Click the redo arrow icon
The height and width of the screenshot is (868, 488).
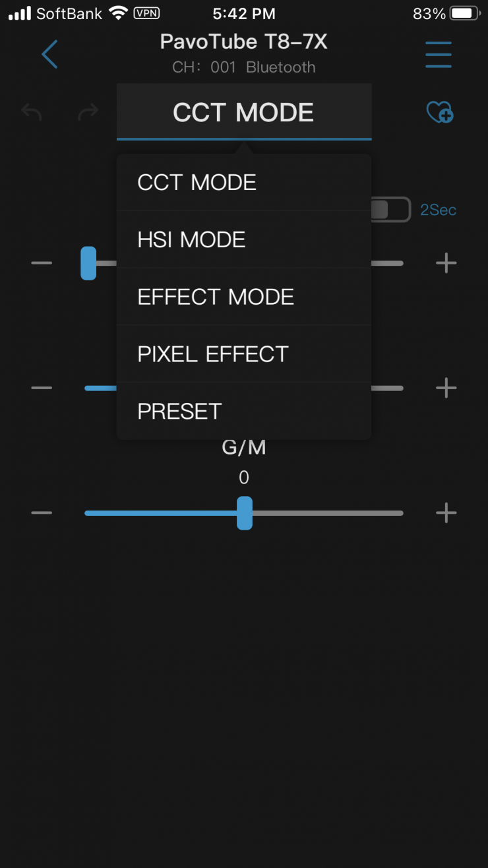coord(88,112)
